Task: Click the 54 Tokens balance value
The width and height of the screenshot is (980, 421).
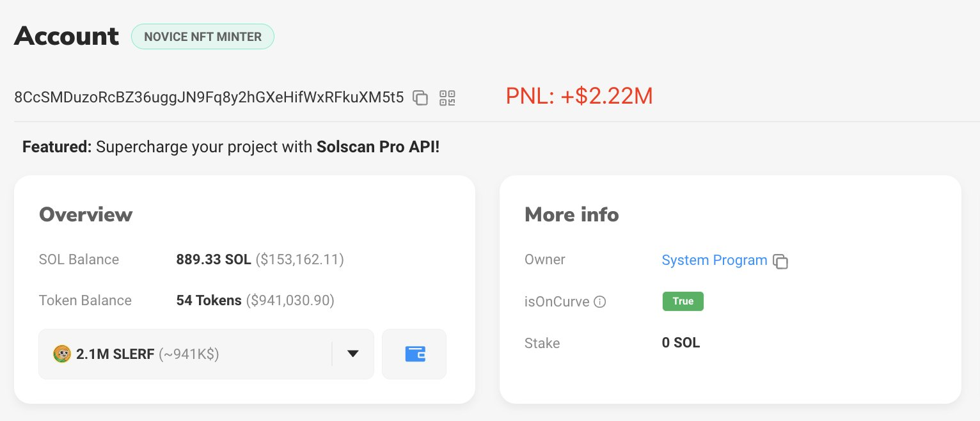Action: pos(209,300)
